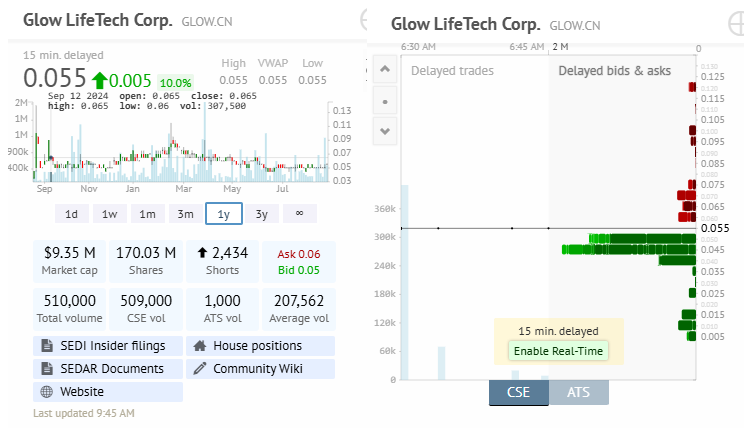Click the 170.03 M Shares tile

point(146,261)
